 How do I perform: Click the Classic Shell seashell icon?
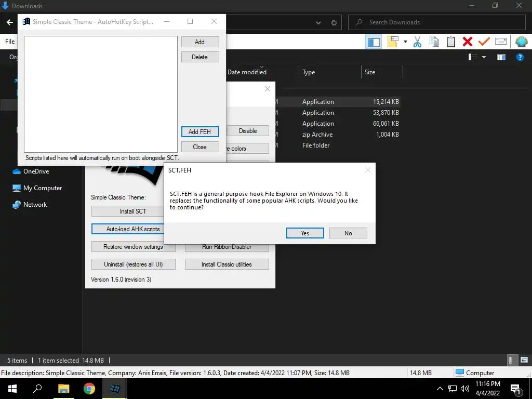(x=521, y=42)
